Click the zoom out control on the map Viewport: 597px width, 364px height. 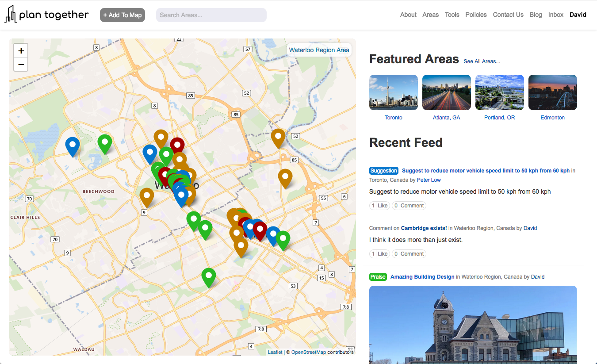[21, 65]
